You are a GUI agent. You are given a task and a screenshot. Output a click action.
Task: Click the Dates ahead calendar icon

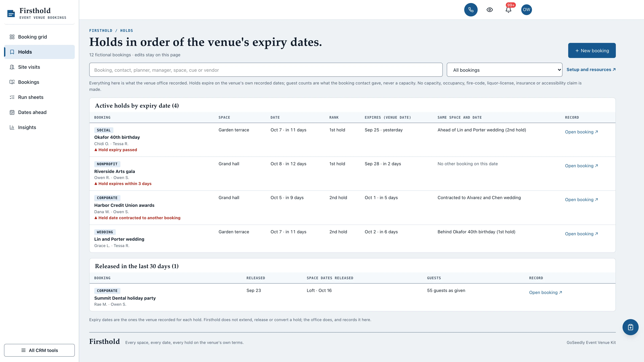click(12, 112)
